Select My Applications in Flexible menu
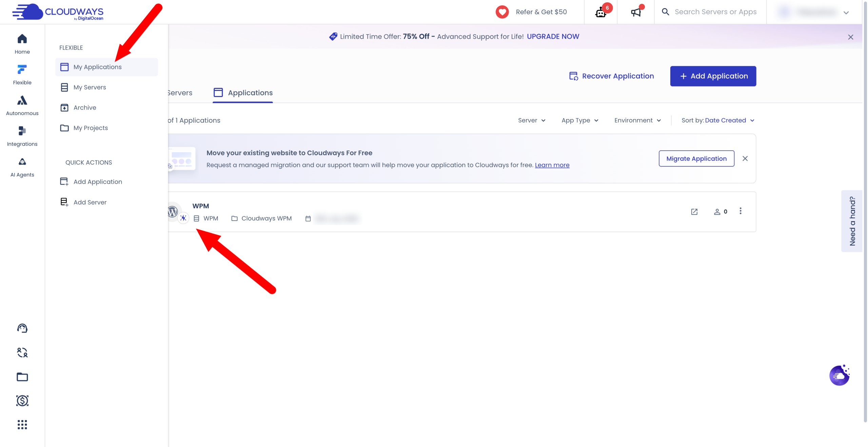868x447 pixels. click(x=106, y=67)
